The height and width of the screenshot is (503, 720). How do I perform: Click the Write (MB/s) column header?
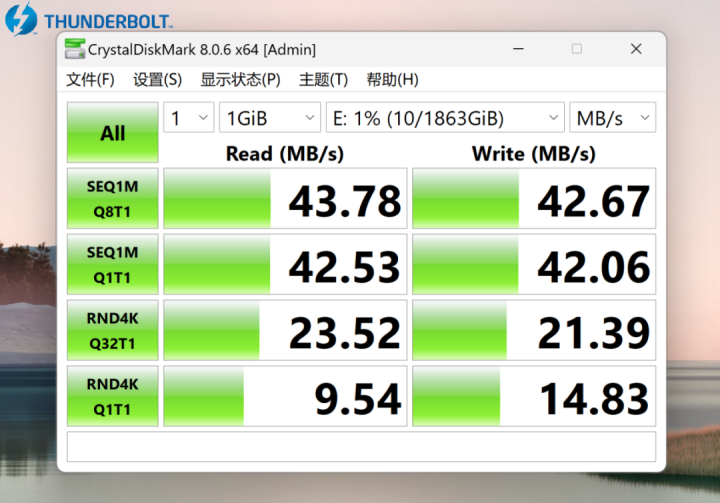pyautogui.click(x=534, y=153)
